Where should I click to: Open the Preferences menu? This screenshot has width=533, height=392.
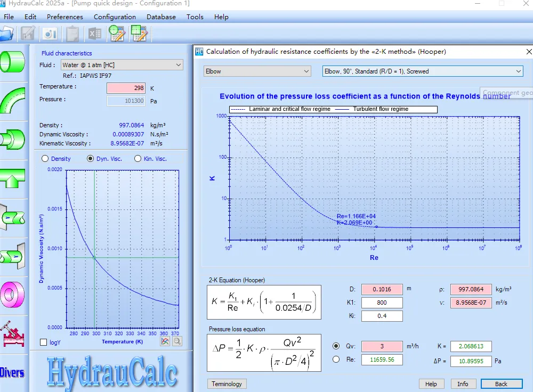(x=65, y=17)
